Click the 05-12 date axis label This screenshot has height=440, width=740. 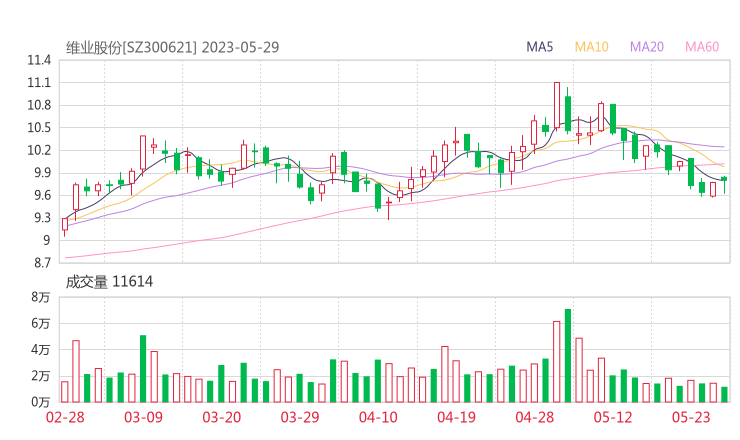(613, 417)
